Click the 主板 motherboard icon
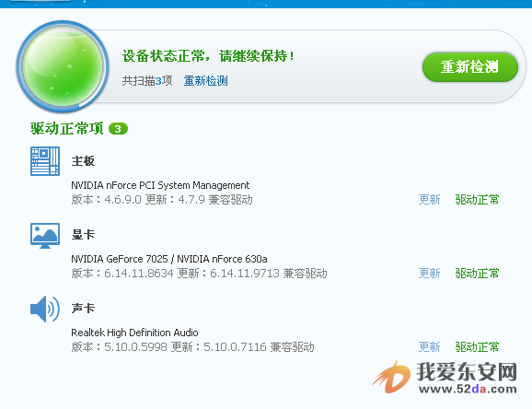Viewport: 532px width, 409px height. coord(45,161)
